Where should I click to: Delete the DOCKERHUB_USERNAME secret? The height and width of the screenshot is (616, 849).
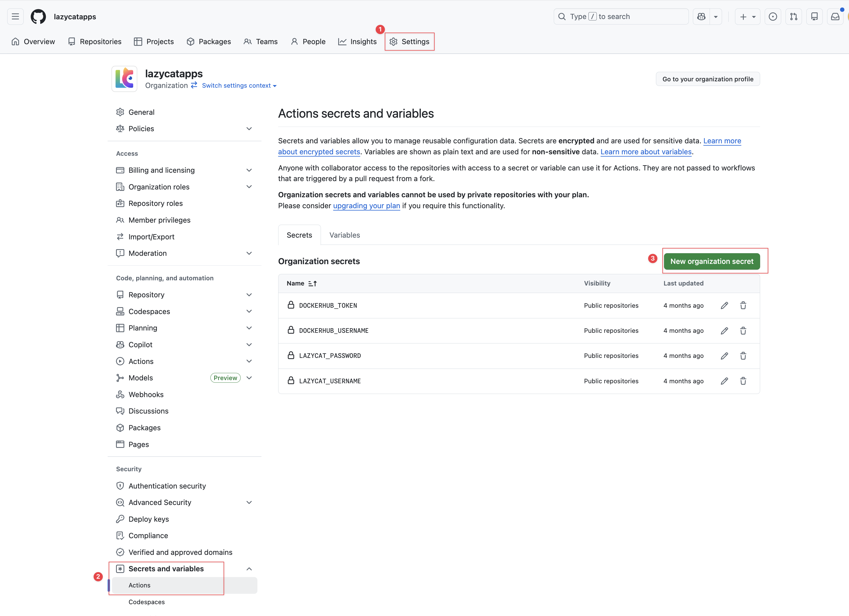tap(743, 330)
